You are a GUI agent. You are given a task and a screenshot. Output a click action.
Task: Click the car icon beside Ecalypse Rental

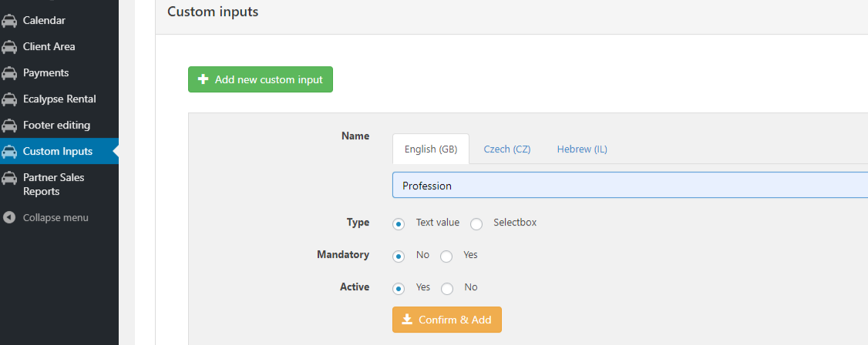pos(8,99)
